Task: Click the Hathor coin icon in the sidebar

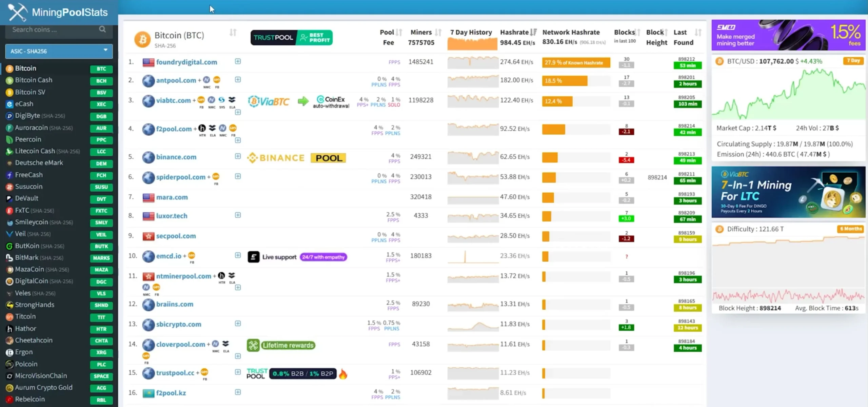Action: click(x=9, y=329)
